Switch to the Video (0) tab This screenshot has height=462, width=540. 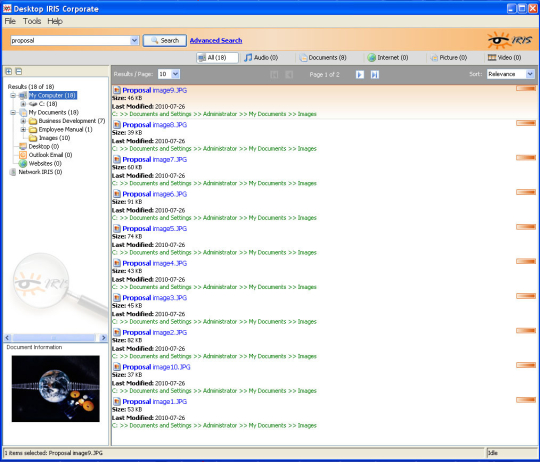(505, 57)
